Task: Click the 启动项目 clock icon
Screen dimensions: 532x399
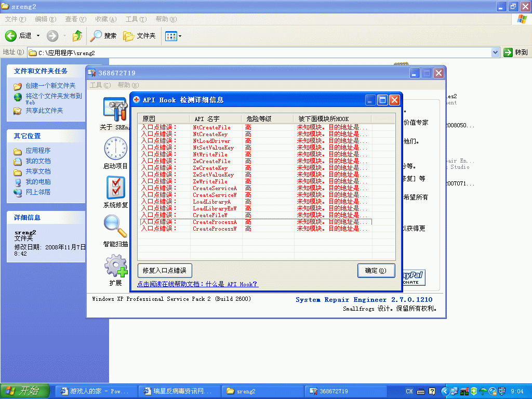Action: tap(115, 148)
